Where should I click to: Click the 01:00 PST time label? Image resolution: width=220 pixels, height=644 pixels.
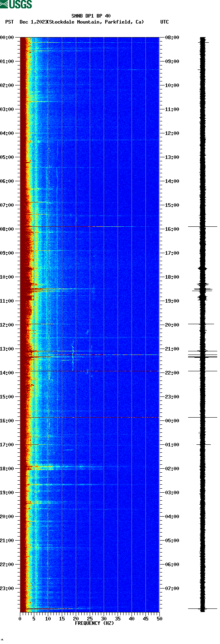click(x=7, y=61)
